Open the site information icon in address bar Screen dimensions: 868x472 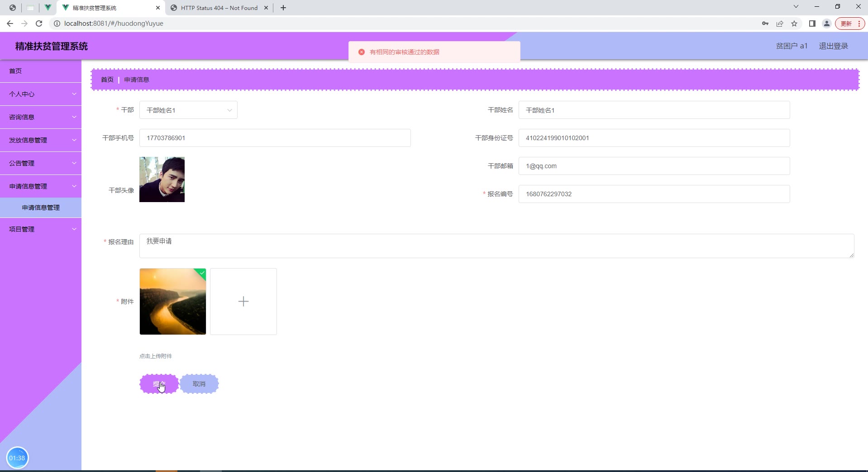tap(57, 24)
